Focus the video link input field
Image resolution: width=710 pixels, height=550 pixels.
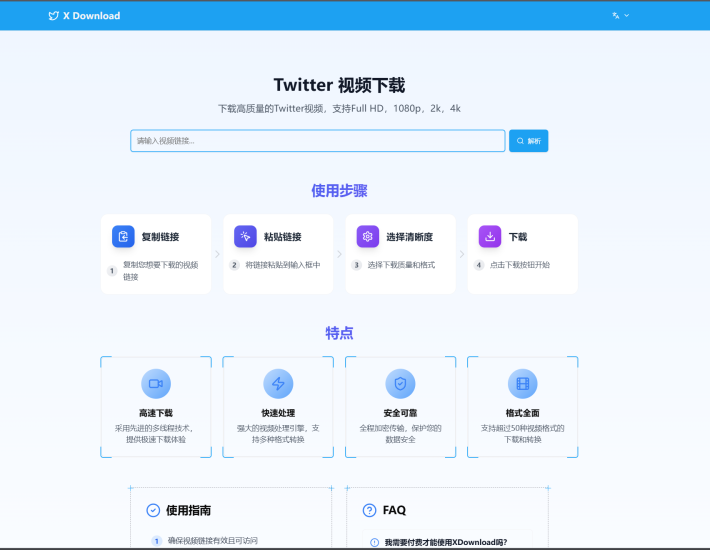pos(317,141)
